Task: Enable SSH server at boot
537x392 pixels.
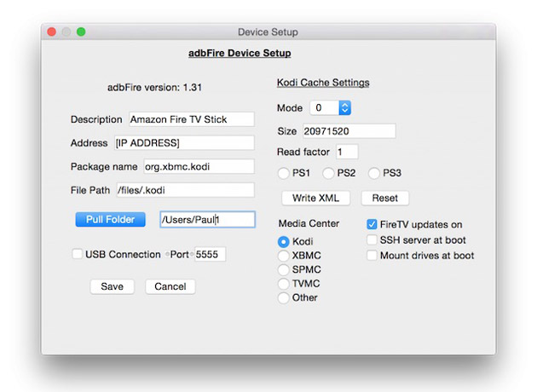Action: [x=372, y=240]
